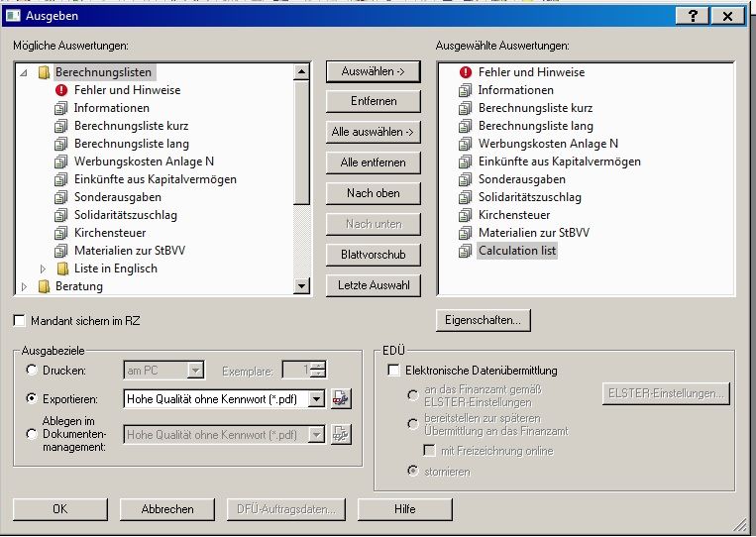
Task: Expand the Beratung tree node
Action: tap(24, 286)
